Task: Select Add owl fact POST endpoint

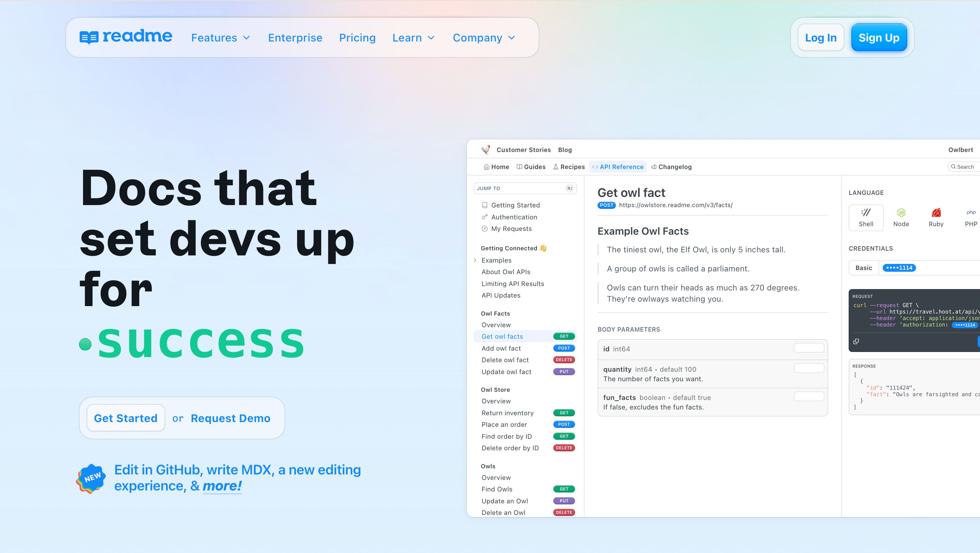Action: click(x=501, y=348)
